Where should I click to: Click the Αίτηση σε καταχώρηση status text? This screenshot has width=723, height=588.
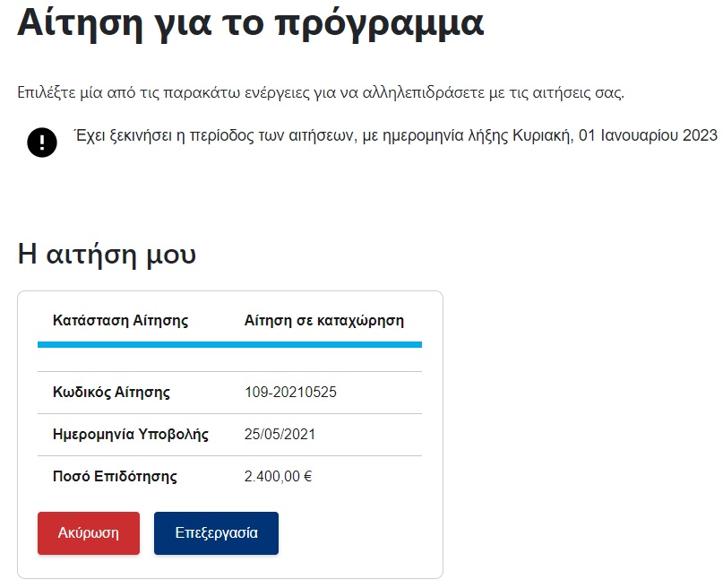pyautogui.click(x=324, y=321)
